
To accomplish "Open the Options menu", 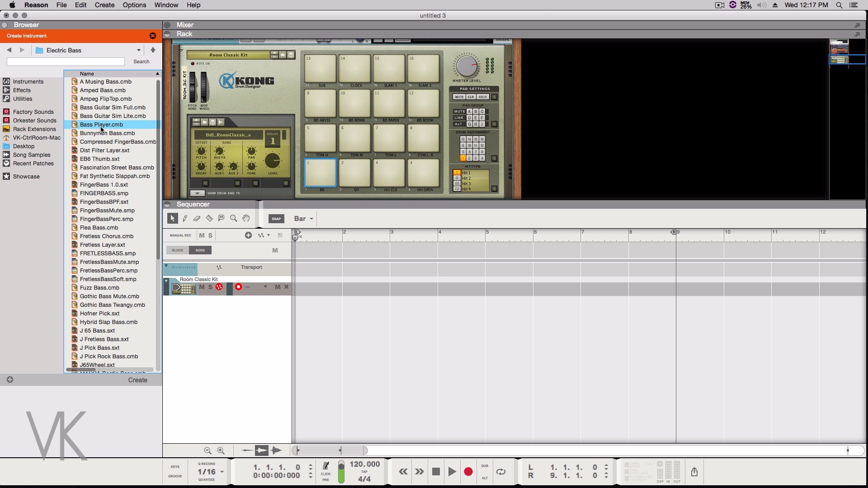I will tap(134, 5).
